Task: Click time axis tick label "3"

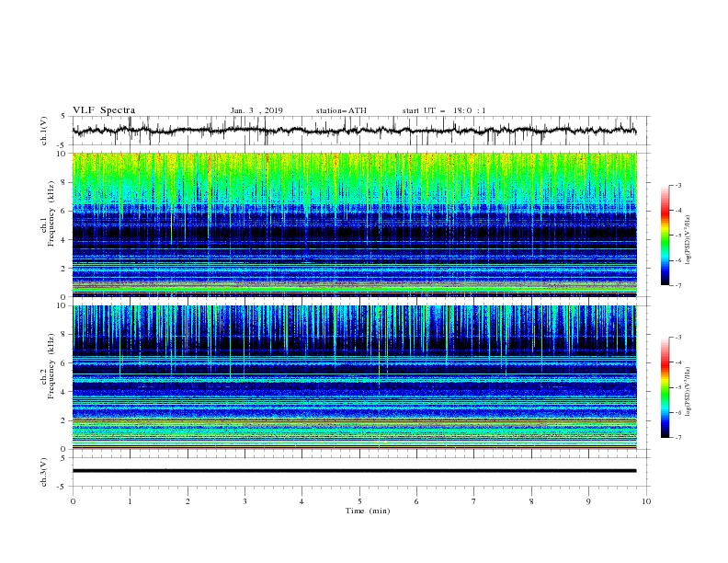Action: (x=245, y=501)
